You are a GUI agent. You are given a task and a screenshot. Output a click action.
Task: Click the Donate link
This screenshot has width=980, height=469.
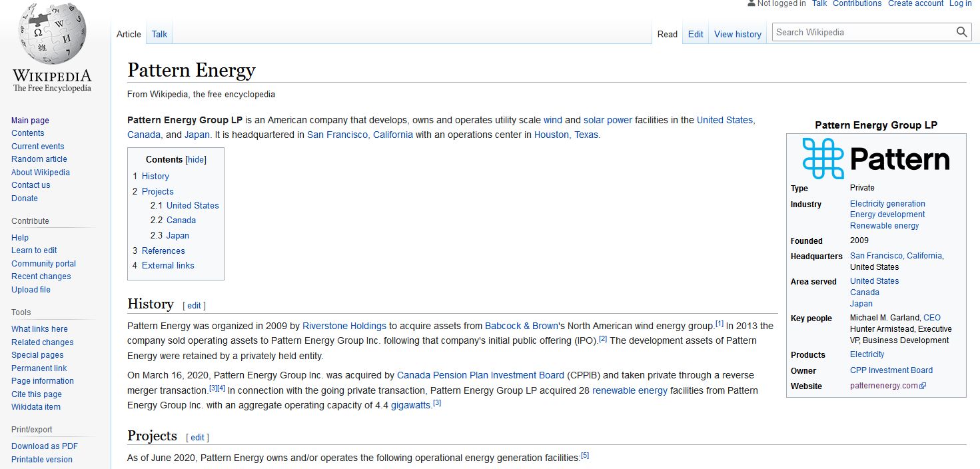point(25,199)
